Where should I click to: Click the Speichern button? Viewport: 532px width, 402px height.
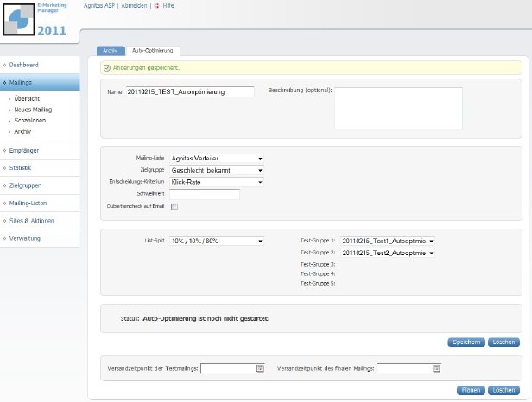tap(466, 342)
